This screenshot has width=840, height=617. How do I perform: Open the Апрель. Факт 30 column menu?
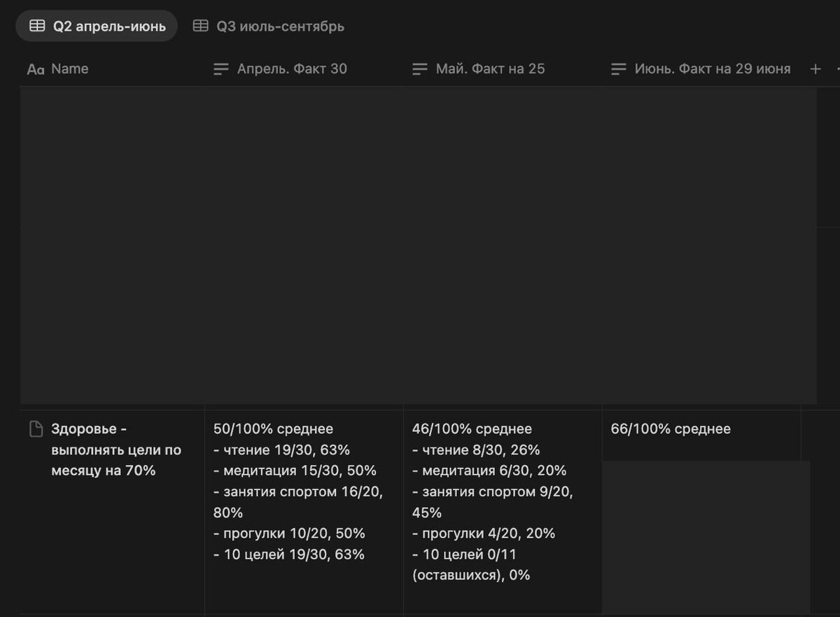click(x=304, y=69)
